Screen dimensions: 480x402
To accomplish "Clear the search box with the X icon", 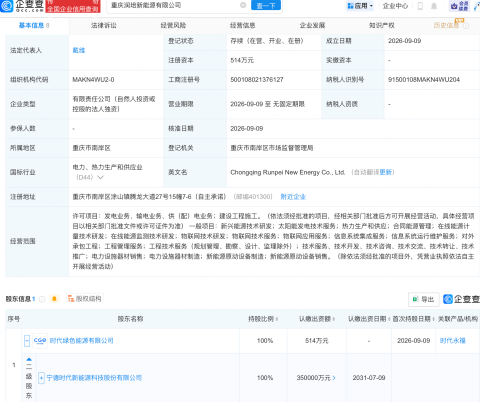I will [x=243, y=5].
